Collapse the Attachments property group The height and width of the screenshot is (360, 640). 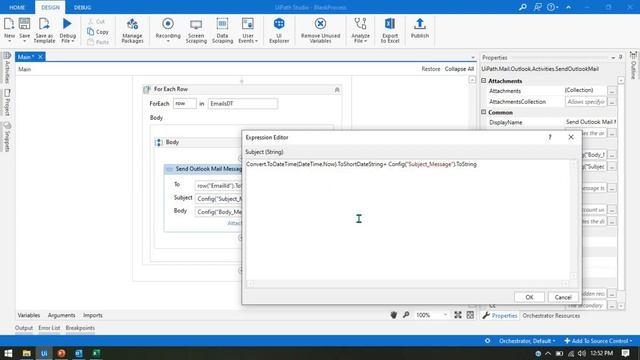[484, 81]
